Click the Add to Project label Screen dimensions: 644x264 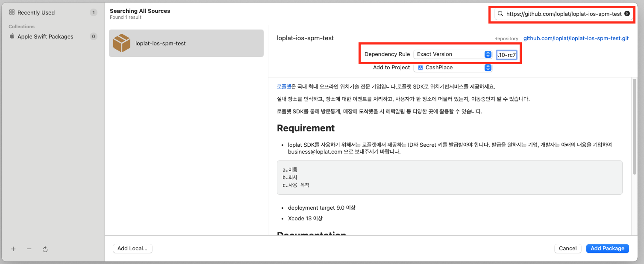391,68
